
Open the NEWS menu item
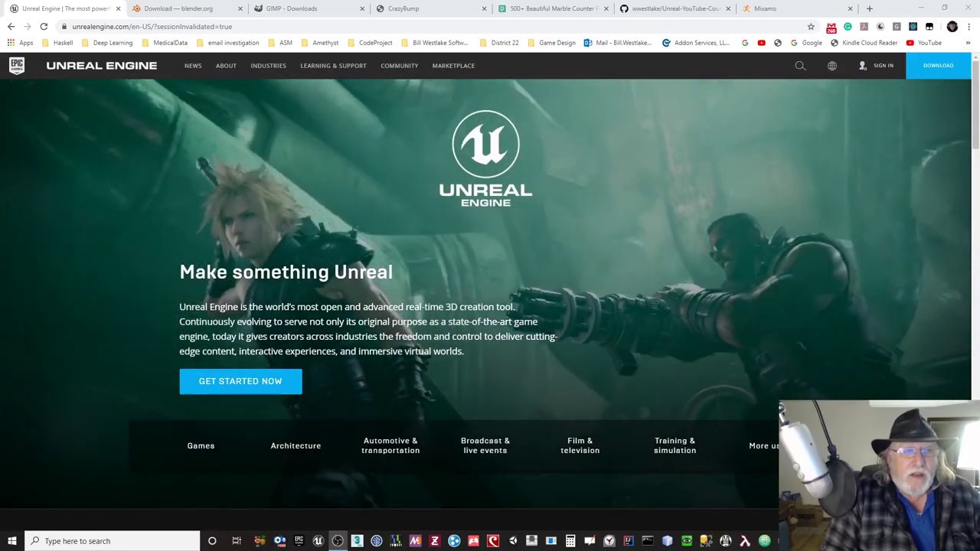[193, 66]
